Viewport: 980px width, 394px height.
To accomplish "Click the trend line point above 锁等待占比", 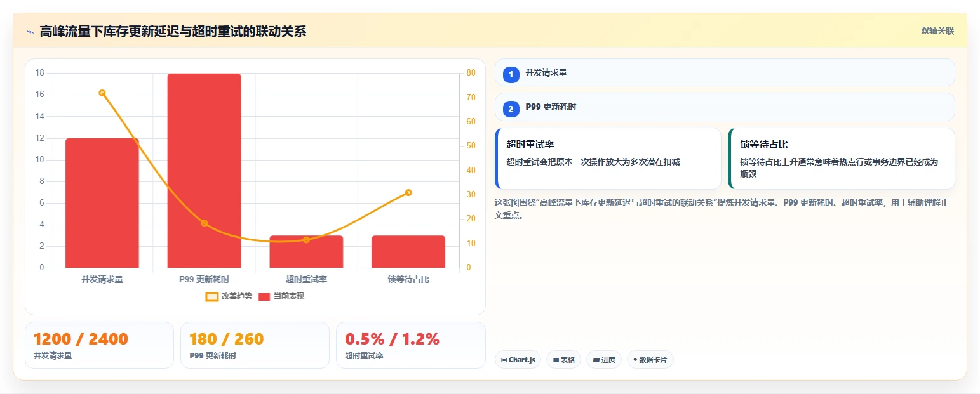I will (408, 193).
